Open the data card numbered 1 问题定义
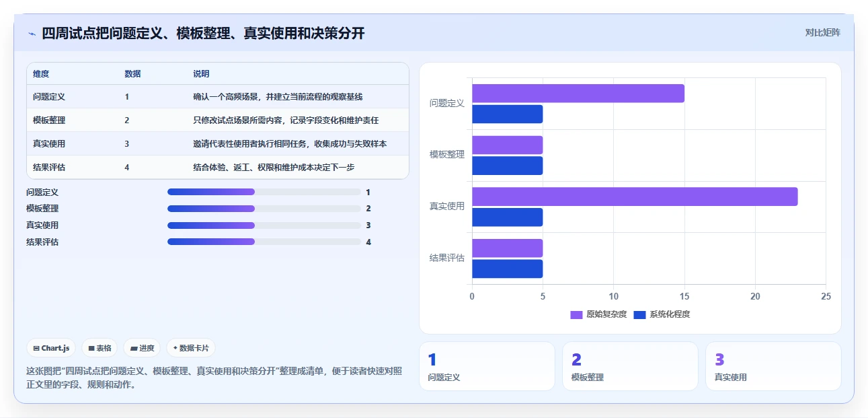868x418 pixels. point(487,366)
